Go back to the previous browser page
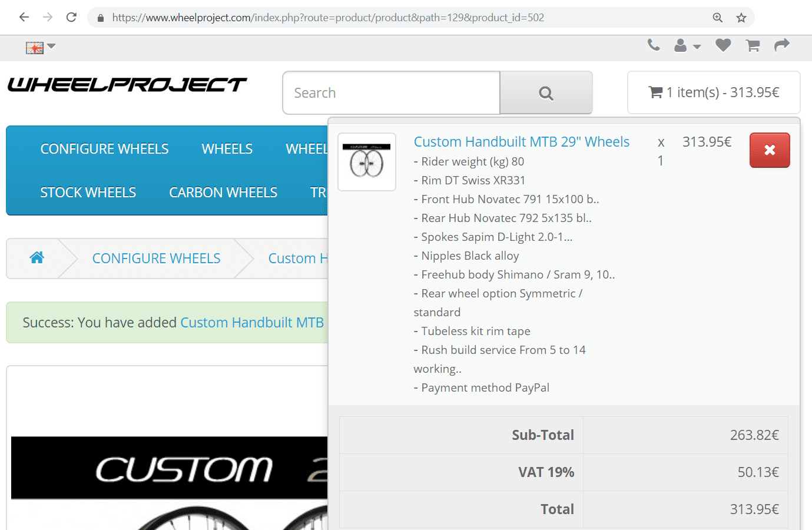This screenshot has width=812, height=530. tap(24, 18)
